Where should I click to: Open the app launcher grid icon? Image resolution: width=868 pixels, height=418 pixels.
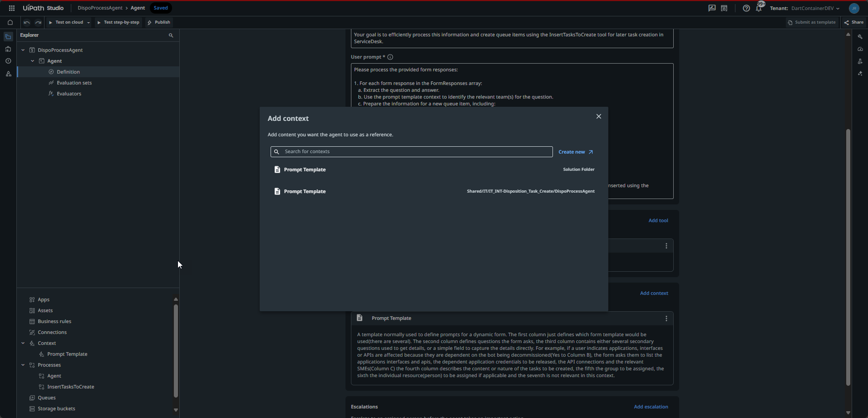[x=12, y=8]
